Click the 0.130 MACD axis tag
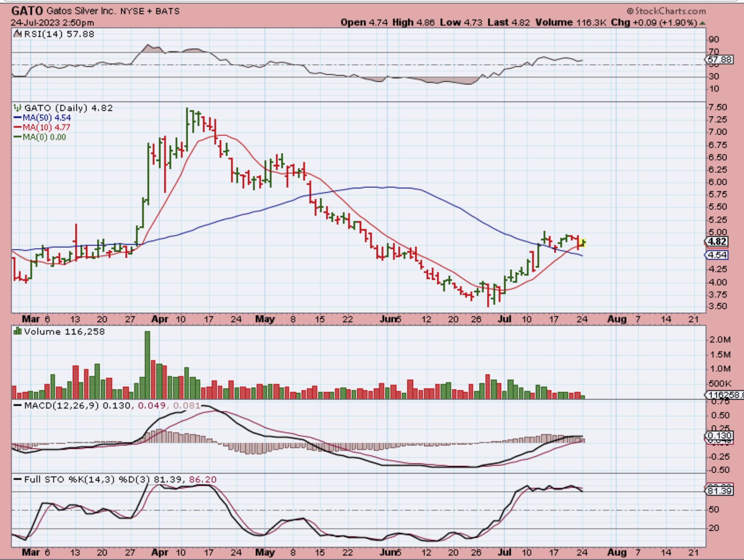The image size is (744, 560). pyautogui.click(x=719, y=436)
